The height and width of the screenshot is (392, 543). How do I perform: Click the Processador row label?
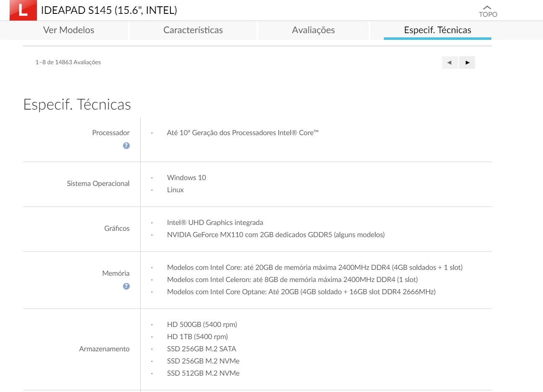click(111, 133)
